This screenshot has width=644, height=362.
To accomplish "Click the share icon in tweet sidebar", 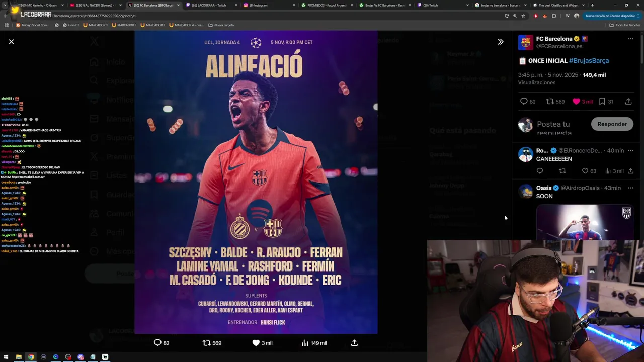I will click(628, 101).
